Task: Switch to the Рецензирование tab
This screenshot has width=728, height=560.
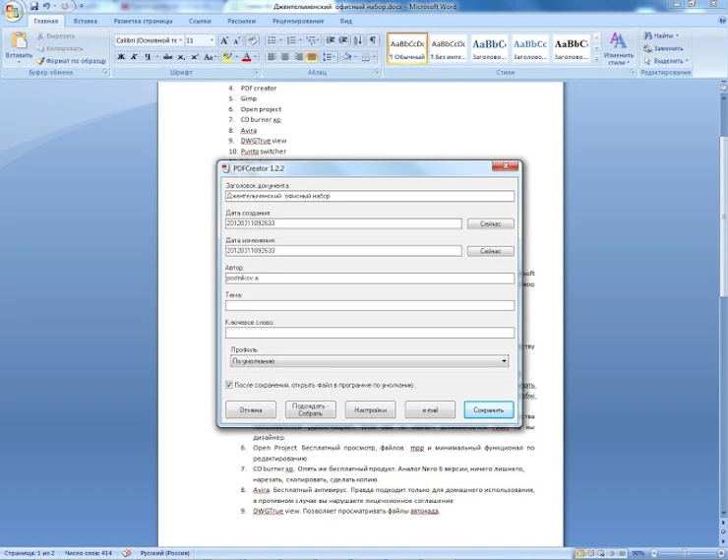Action: coord(298,21)
